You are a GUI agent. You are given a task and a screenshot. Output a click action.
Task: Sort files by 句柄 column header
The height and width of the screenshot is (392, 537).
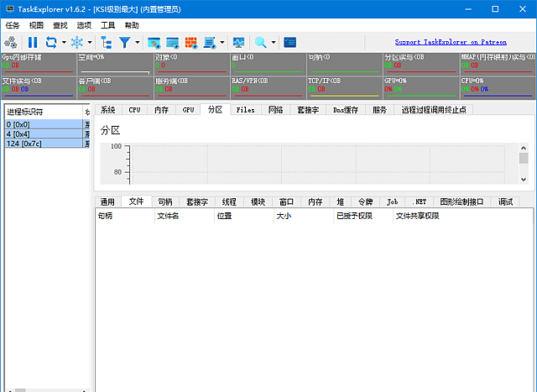[125, 216]
